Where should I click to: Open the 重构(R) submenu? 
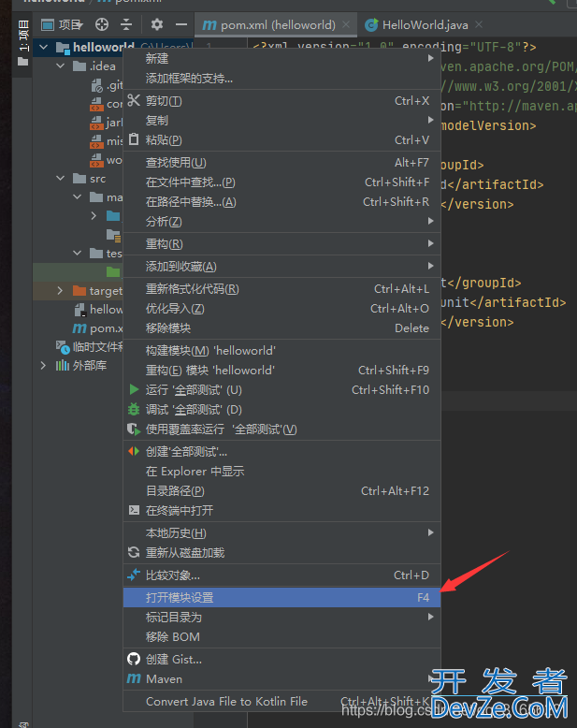click(x=282, y=243)
